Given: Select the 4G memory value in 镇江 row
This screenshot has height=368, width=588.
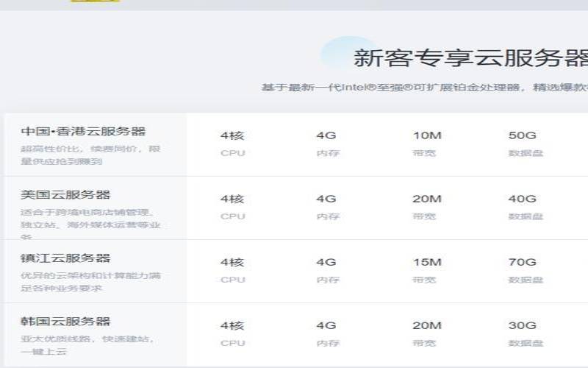Looking at the screenshot, I should click(x=326, y=263).
